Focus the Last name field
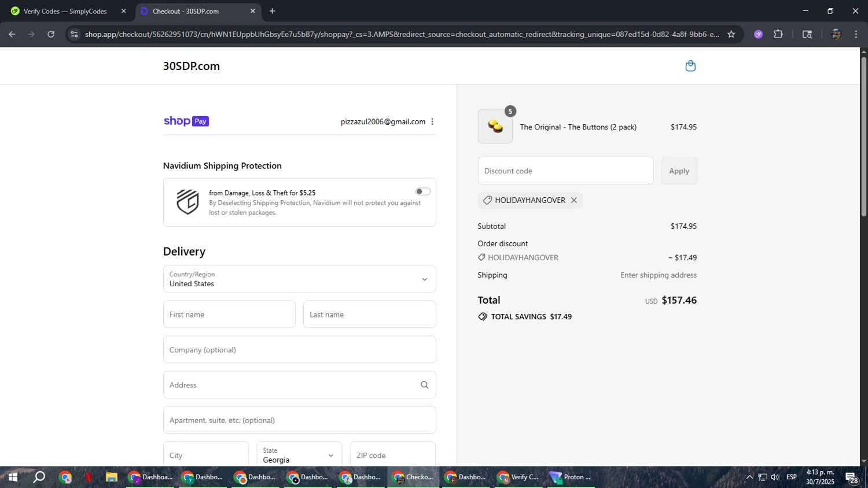The image size is (868, 488). click(x=369, y=315)
